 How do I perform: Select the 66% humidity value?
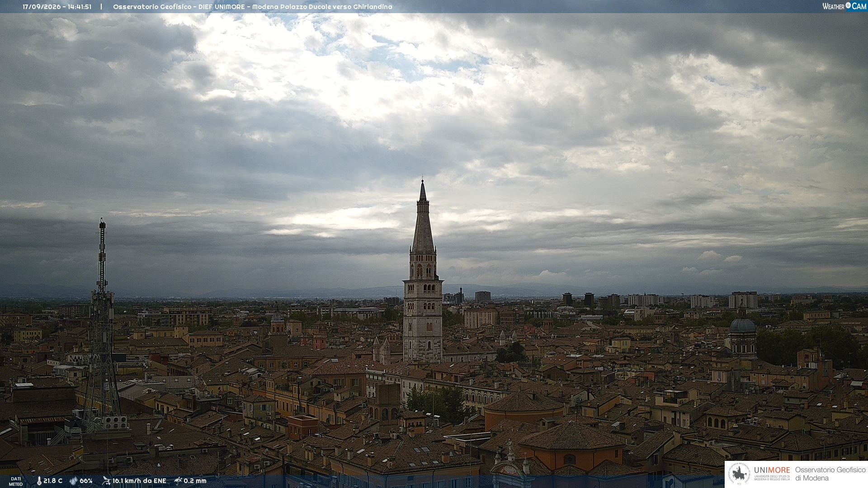pyautogui.click(x=86, y=481)
